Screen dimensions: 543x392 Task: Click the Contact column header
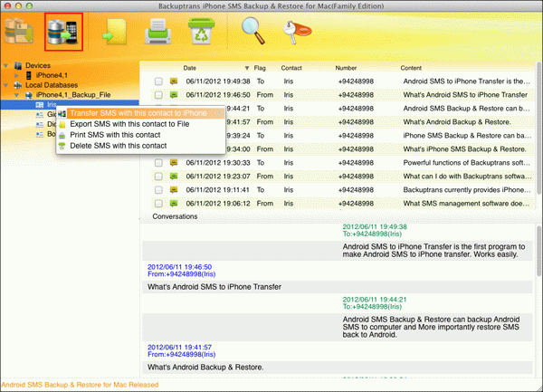pos(291,68)
